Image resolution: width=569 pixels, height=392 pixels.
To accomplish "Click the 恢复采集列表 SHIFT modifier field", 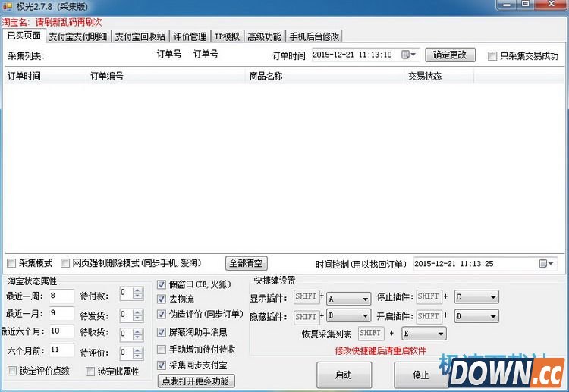I will click(371, 333).
